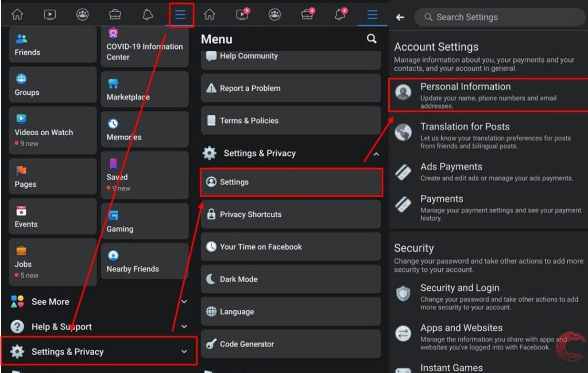Focus the Search Settings field

point(499,17)
